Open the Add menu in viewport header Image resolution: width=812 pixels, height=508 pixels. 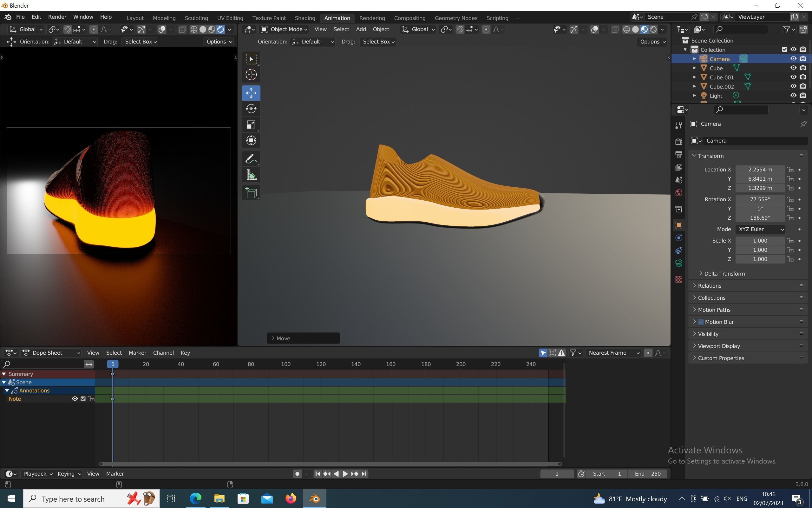(x=361, y=30)
